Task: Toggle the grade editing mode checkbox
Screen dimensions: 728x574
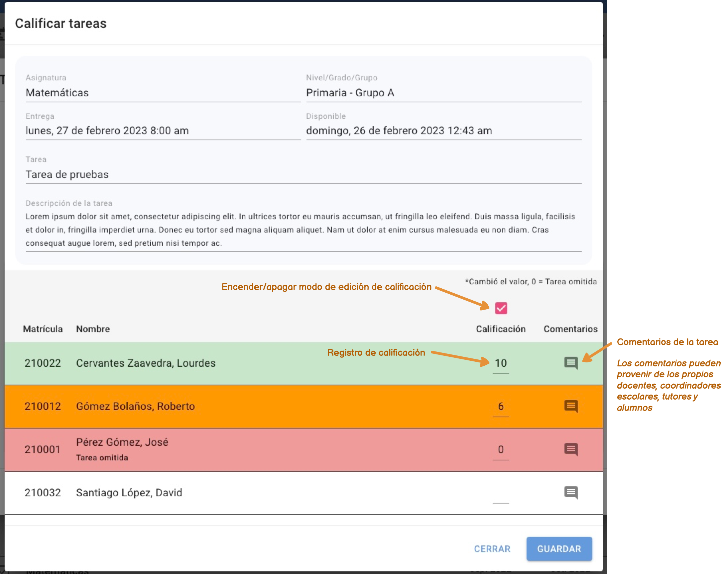Action: point(501,308)
